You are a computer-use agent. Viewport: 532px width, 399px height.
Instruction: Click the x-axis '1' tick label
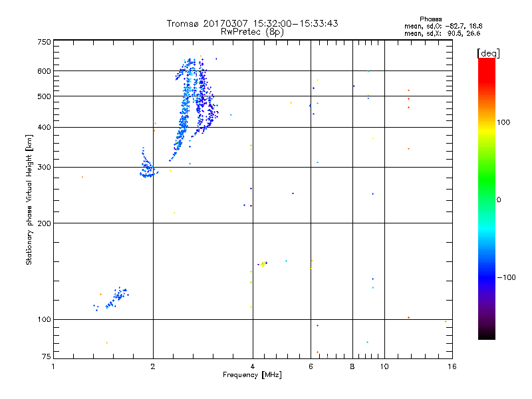coord(53,366)
